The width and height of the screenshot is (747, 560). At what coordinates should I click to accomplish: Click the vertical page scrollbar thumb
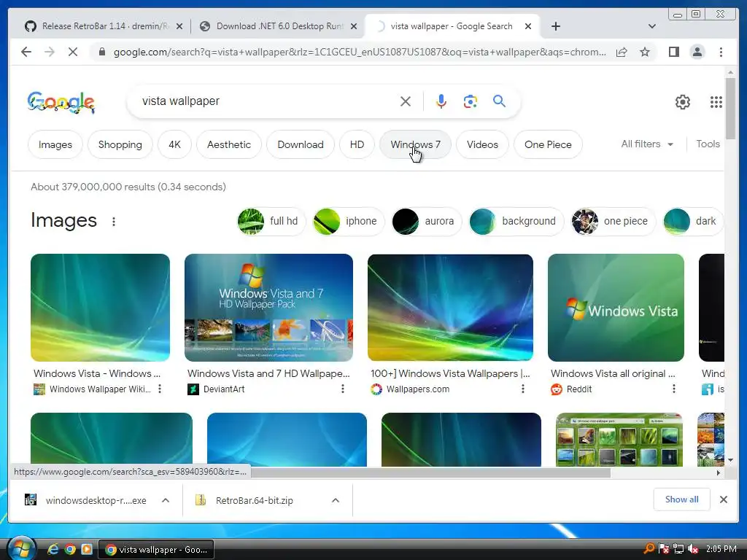pyautogui.click(x=730, y=108)
